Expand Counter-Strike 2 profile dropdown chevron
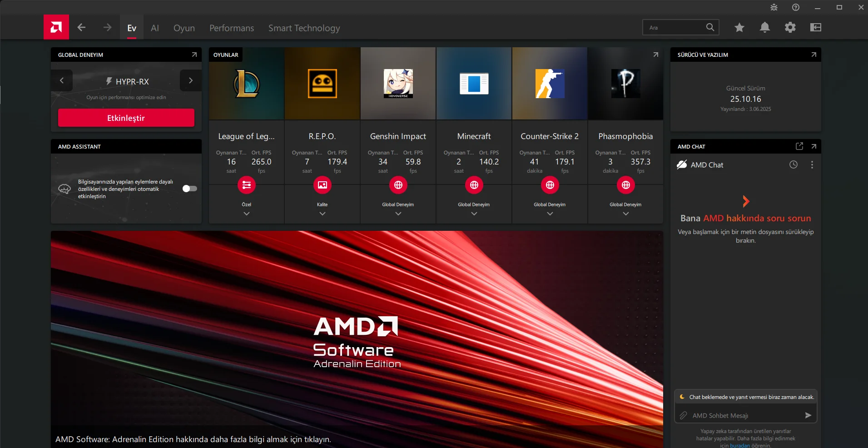 tap(550, 214)
